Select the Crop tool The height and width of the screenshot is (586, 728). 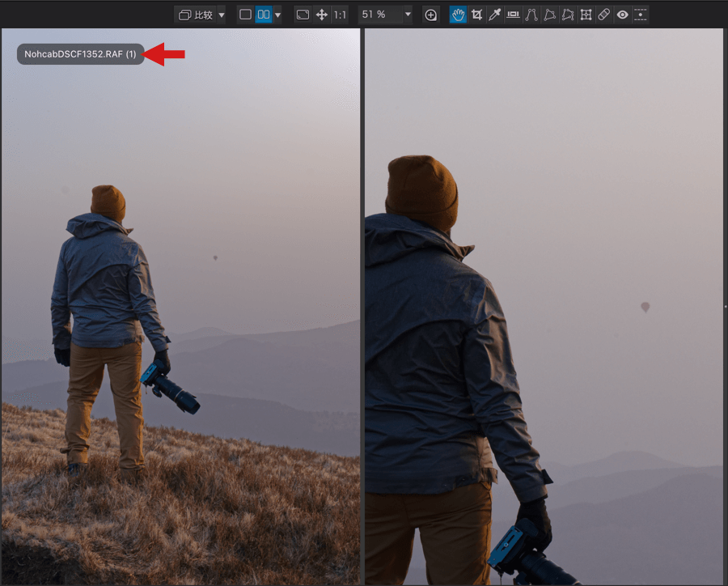476,15
